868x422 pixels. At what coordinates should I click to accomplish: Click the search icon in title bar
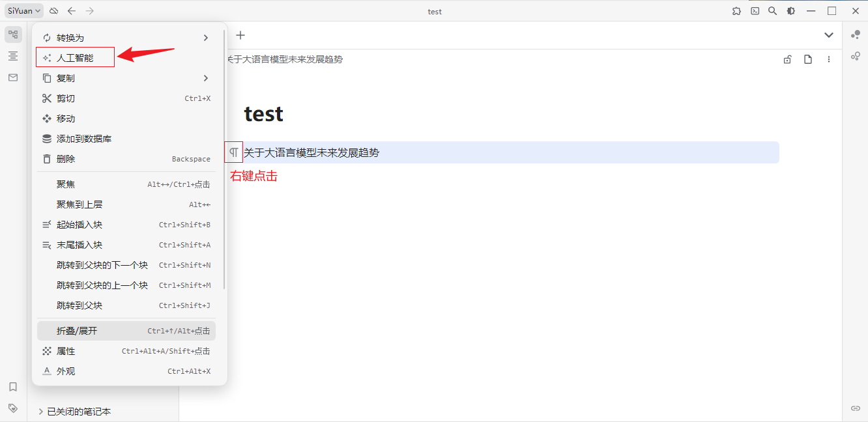pyautogui.click(x=773, y=11)
